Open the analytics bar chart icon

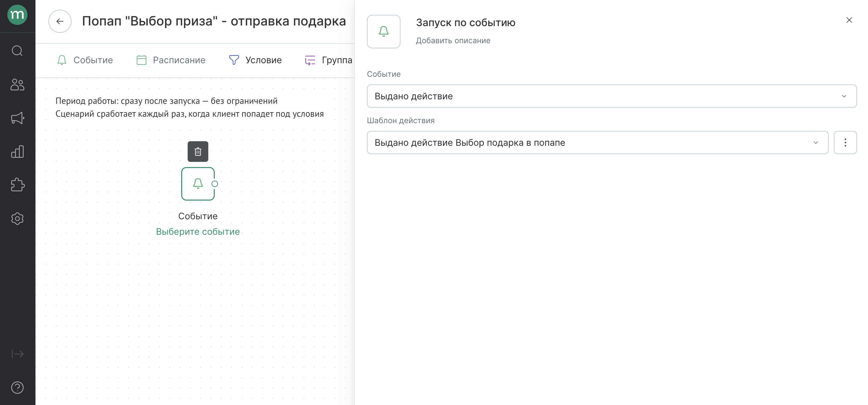[x=17, y=152]
